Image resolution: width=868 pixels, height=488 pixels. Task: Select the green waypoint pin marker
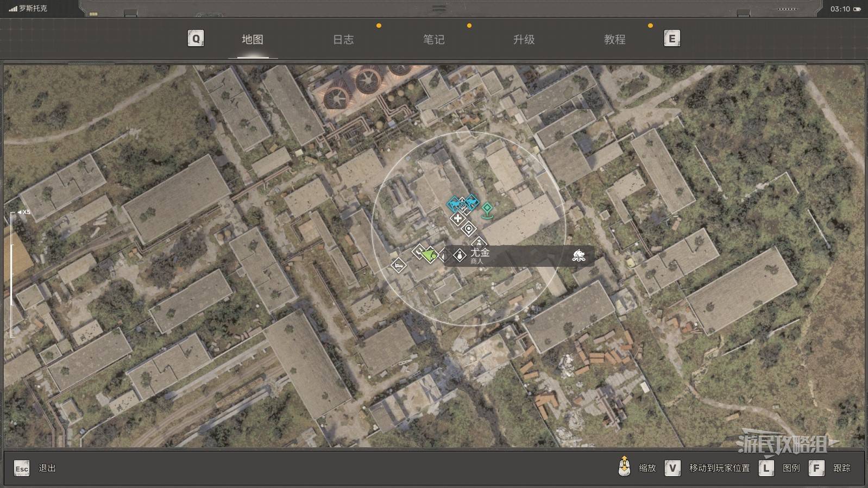pyautogui.click(x=487, y=210)
